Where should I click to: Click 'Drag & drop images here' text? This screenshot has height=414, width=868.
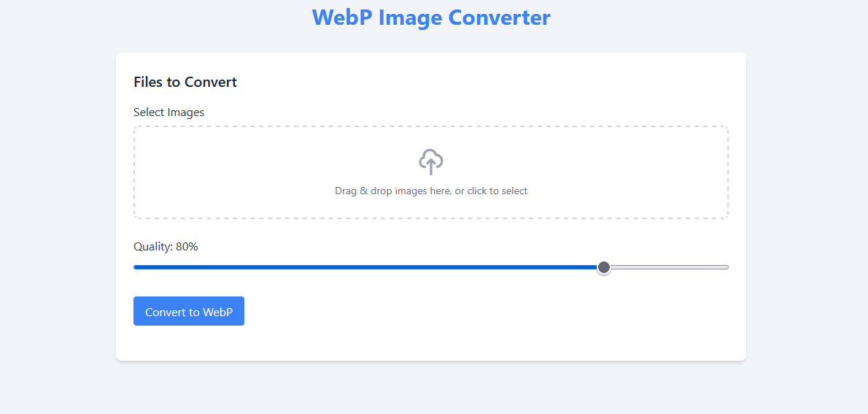[x=431, y=191]
